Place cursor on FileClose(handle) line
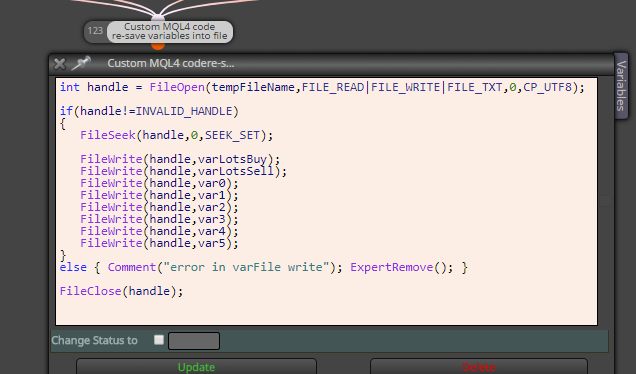 [x=121, y=291]
